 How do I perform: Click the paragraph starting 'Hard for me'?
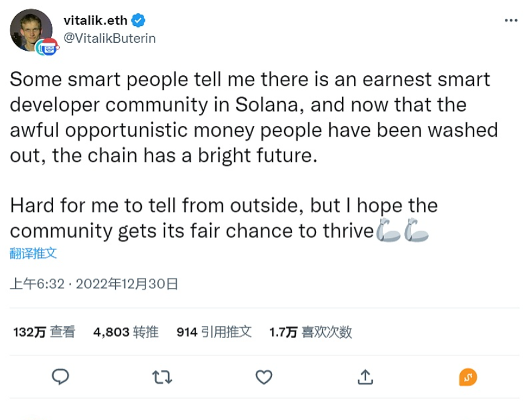pyautogui.click(x=223, y=218)
